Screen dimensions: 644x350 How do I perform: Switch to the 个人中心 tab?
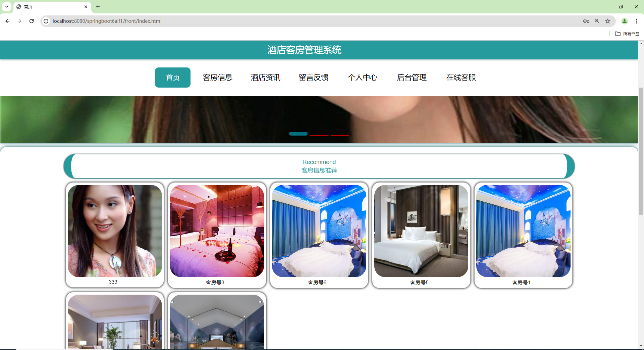(x=363, y=78)
